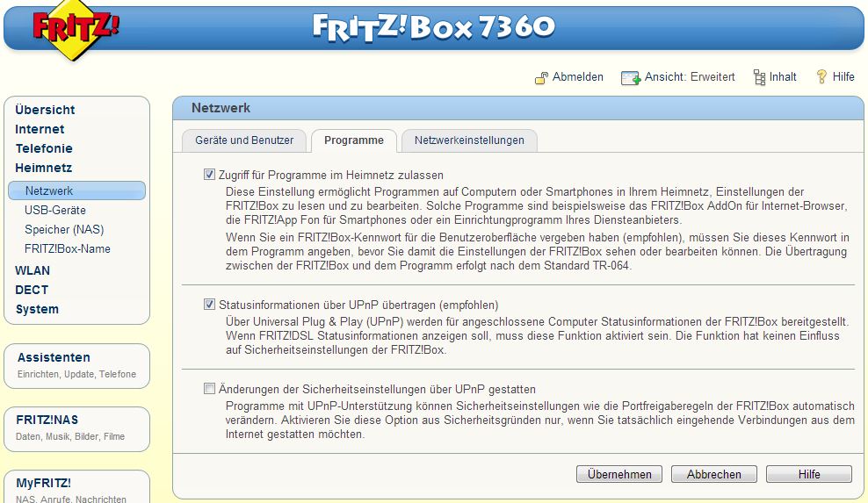The width and height of the screenshot is (868, 503).
Task: Click the Übernehmen button
Action: coord(619,474)
